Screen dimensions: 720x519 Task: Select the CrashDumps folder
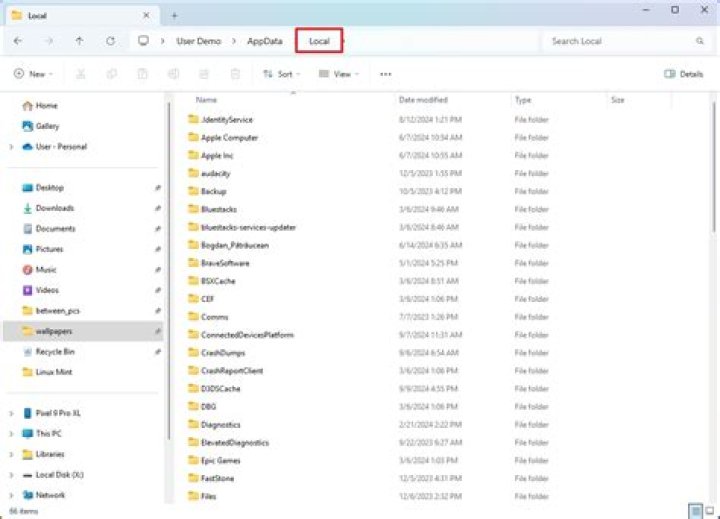pyautogui.click(x=217, y=353)
